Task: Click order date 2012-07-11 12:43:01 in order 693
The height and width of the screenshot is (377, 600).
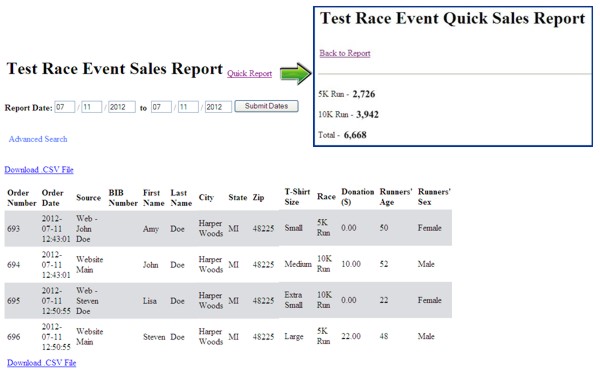Action: [56, 229]
